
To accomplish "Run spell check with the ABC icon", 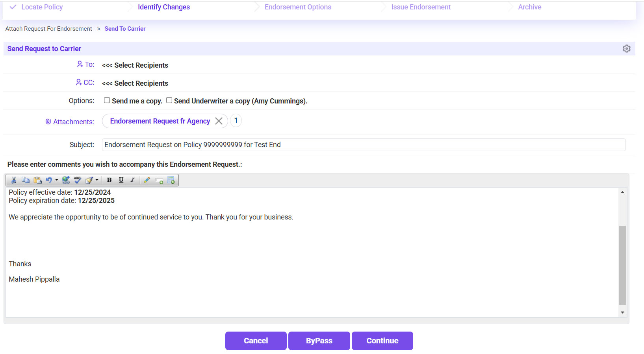I will [x=77, y=180].
